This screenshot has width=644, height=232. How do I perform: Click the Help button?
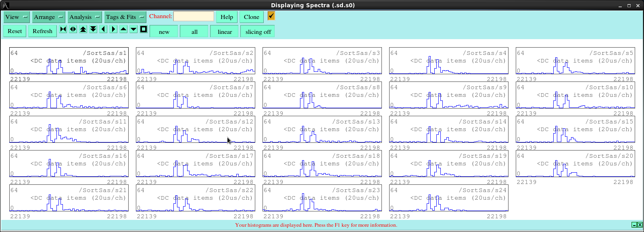[227, 17]
